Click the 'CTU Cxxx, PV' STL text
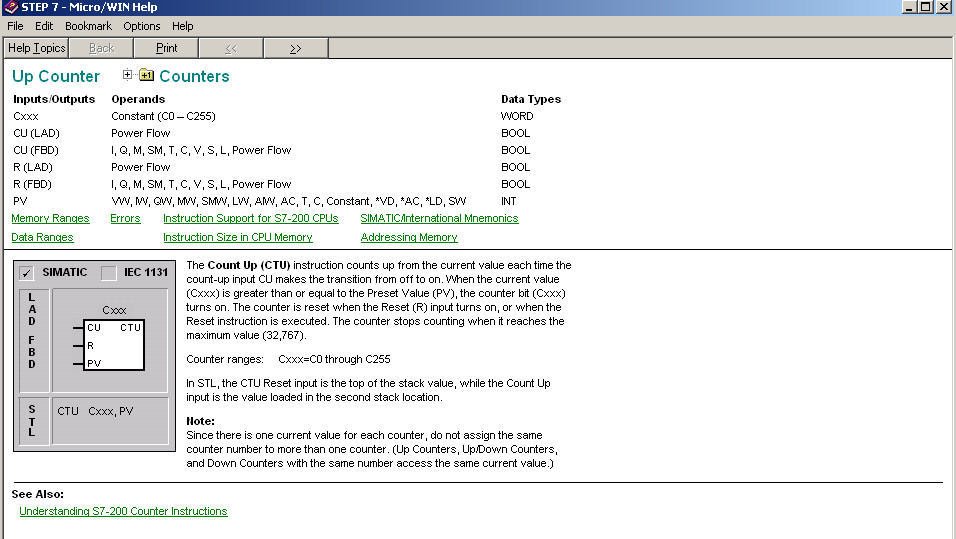 pos(95,411)
